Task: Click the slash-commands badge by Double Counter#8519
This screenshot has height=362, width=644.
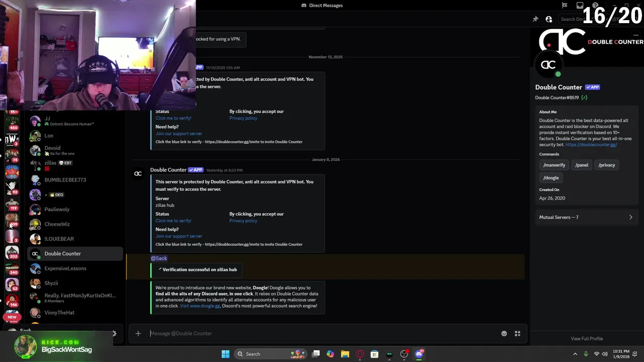Action: [584, 98]
